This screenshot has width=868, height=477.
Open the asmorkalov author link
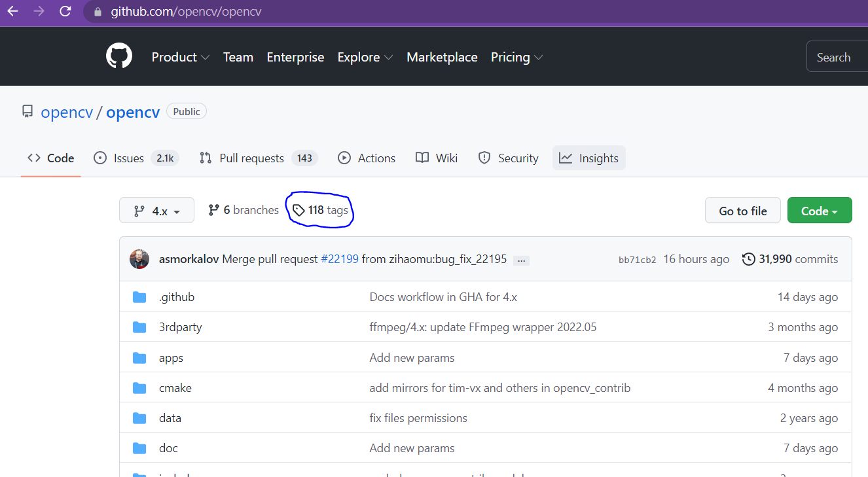pyautogui.click(x=189, y=259)
